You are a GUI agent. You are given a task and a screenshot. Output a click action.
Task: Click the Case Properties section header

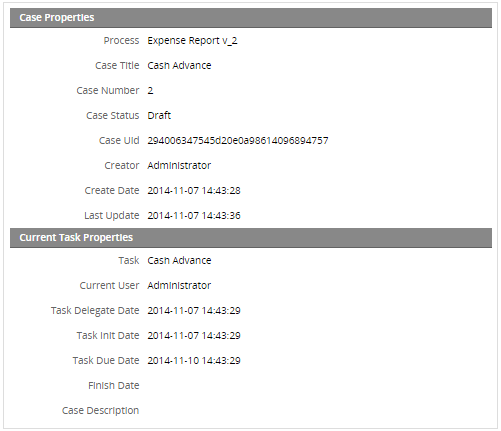point(251,18)
